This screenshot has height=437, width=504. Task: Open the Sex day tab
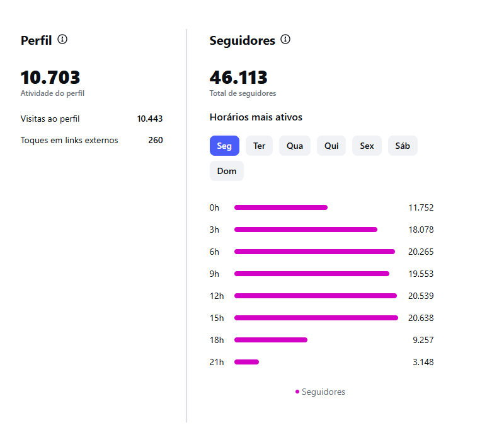(x=367, y=146)
